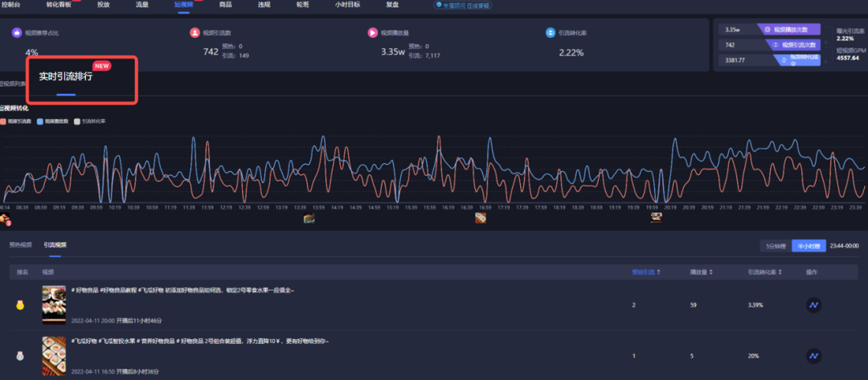Viewport: 868px width, 380px height.
Task: Click the pink play 视频播放量 icon
Action: pos(373,33)
